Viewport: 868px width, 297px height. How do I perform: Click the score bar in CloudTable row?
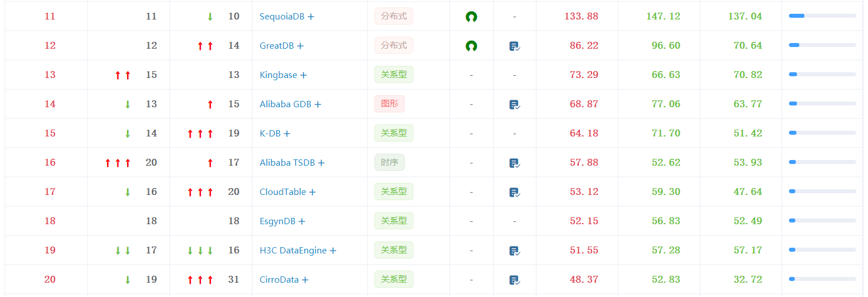[x=822, y=192]
